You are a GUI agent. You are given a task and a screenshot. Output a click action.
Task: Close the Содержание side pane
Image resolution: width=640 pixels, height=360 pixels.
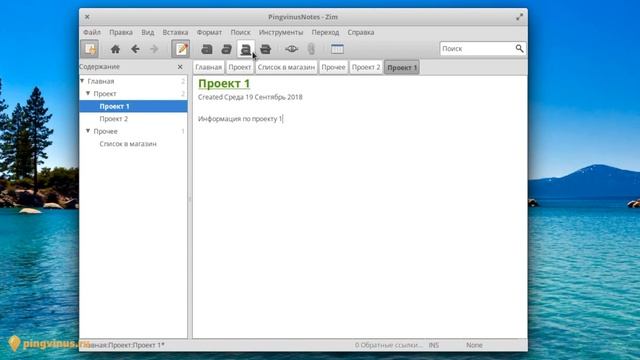180,67
